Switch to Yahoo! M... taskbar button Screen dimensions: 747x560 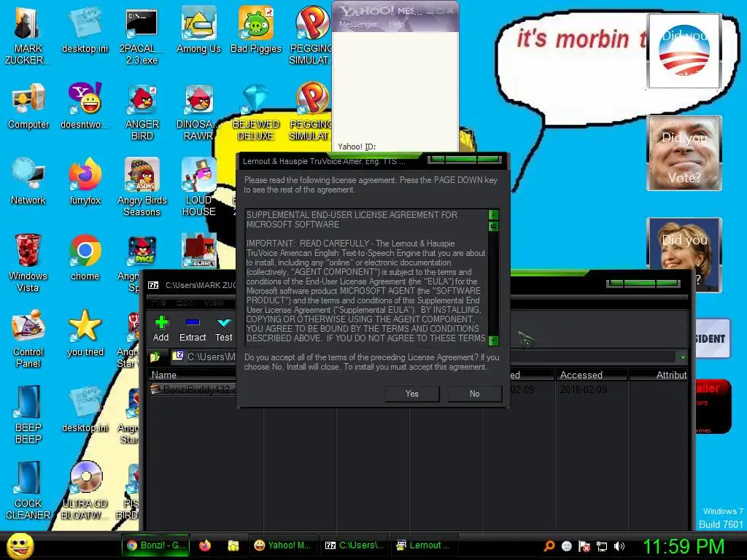pyautogui.click(x=282, y=545)
